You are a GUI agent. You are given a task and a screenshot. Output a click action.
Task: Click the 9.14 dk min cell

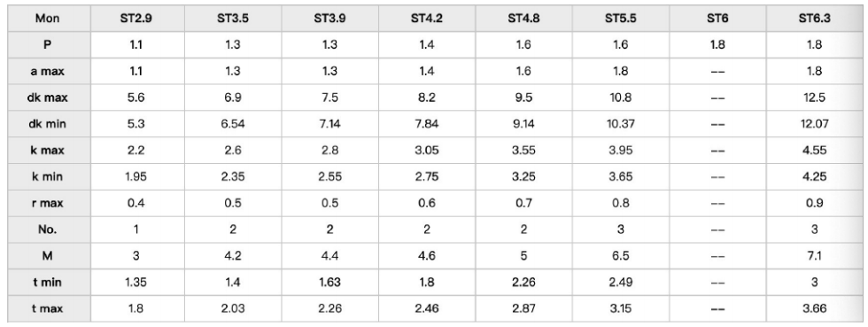[523, 124]
